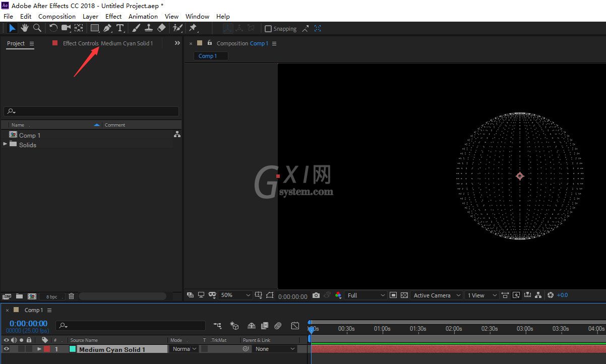Screen dimensions: 606x364
Task: Select the Selection arrow tool
Action: point(12,28)
